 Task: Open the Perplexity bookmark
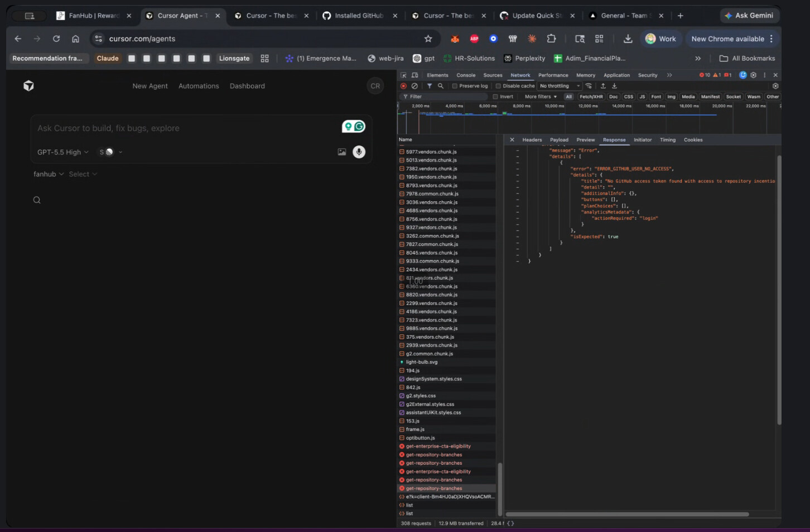click(x=524, y=58)
